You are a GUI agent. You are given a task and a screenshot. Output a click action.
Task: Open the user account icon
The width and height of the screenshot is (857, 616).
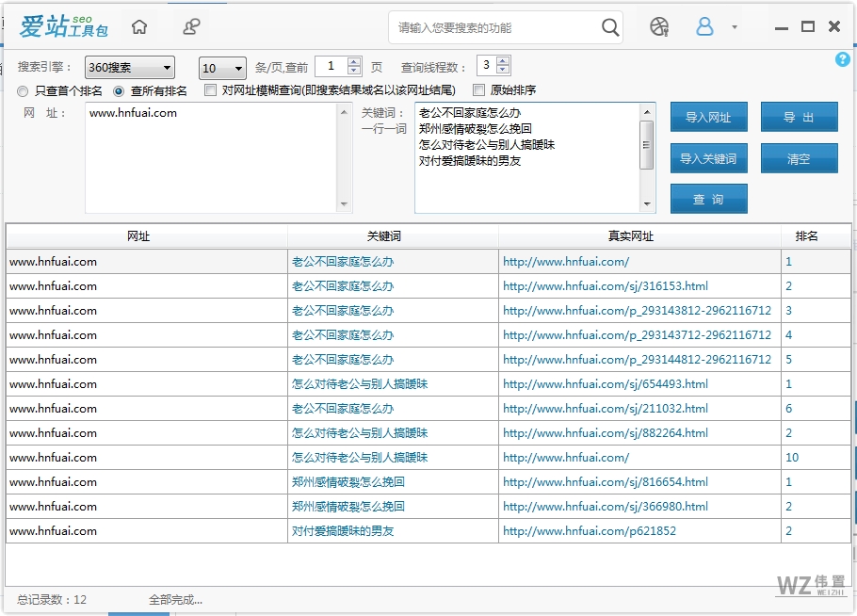point(704,26)
